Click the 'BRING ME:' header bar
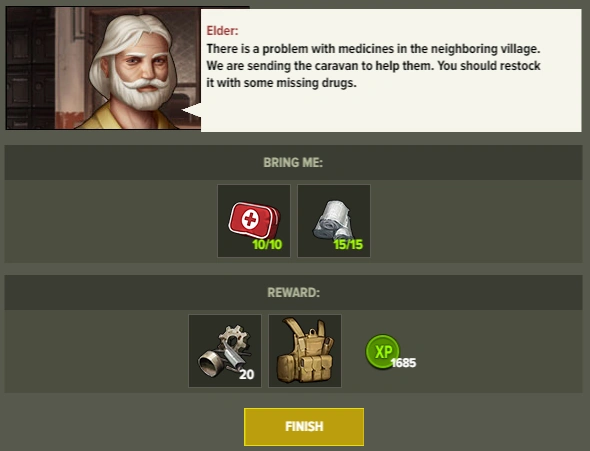Image resolution: width=590 pixels, height=451 pixels. pos(293,162)
